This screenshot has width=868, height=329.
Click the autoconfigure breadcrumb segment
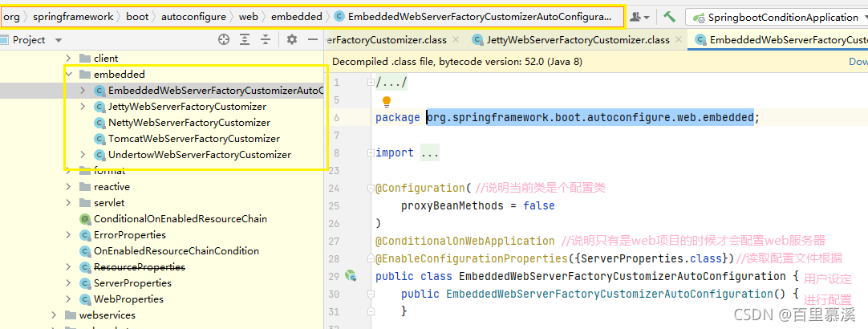pyautogui.click(x=194, y=17)
